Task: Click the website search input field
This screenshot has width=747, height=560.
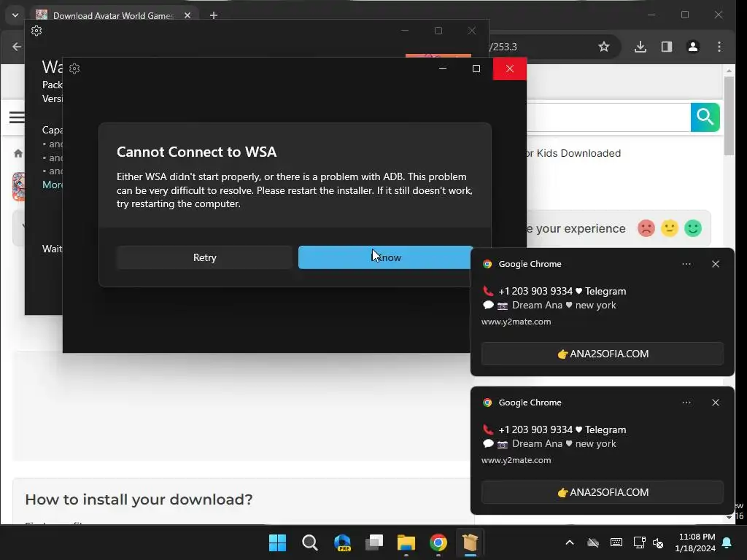Action: [609, 117]
